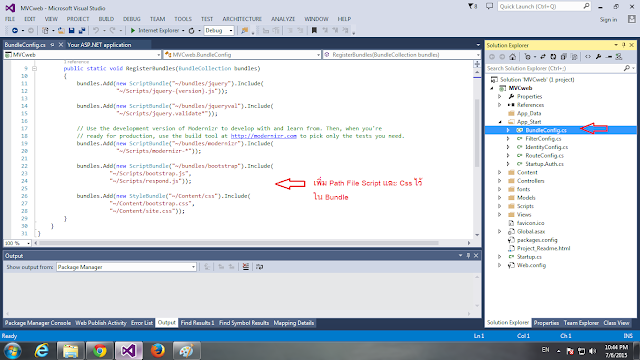
Task: Collapse the App_Start folder
Action: tap(500, 122)
